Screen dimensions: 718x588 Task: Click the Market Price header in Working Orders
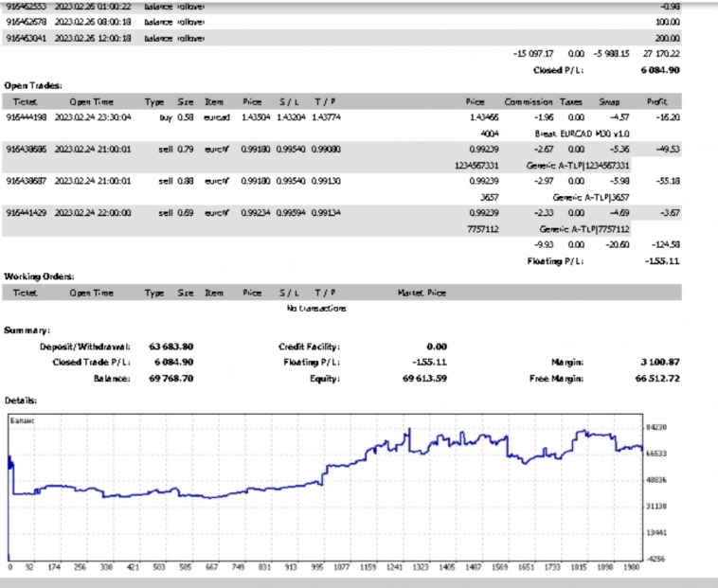coord(422,293)
